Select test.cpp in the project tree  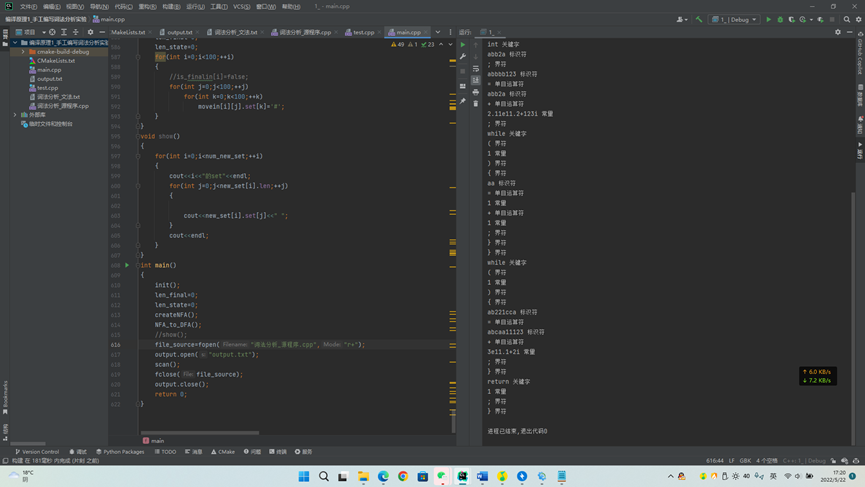click(47, 88)
